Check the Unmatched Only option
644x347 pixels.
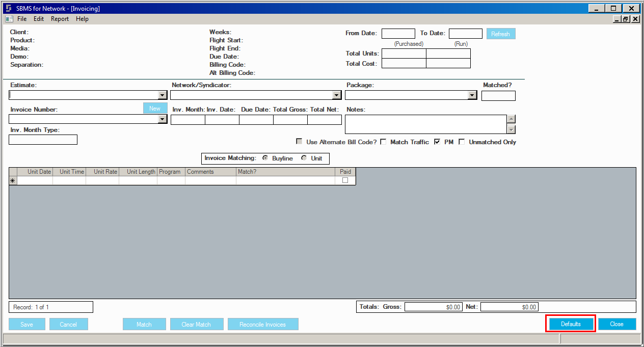tap(462, 142)
